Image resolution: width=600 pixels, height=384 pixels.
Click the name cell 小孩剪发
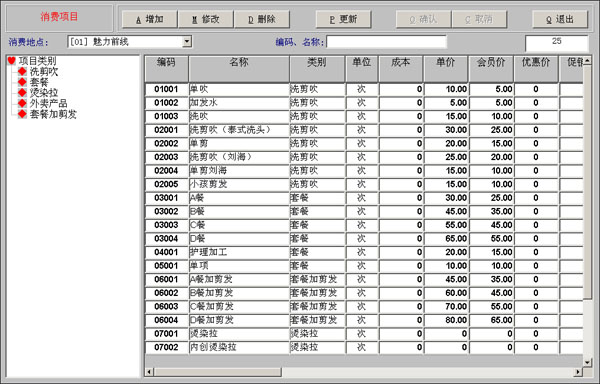(239, 184)
